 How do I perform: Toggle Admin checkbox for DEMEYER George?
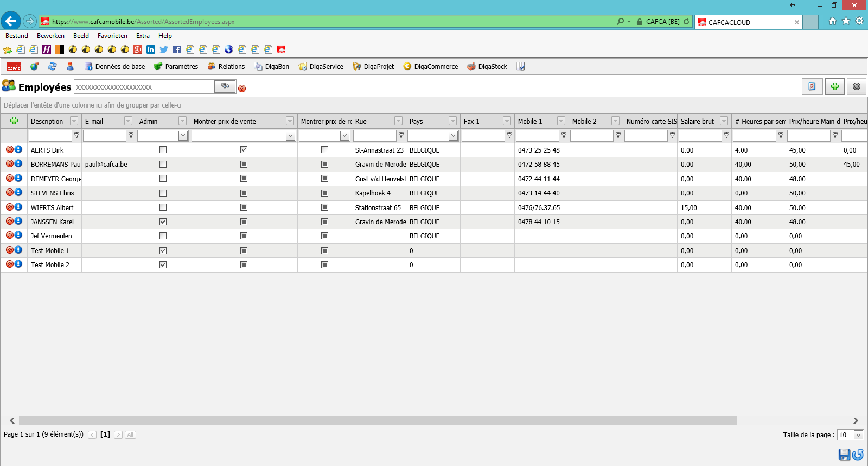[x=163, y=179]
